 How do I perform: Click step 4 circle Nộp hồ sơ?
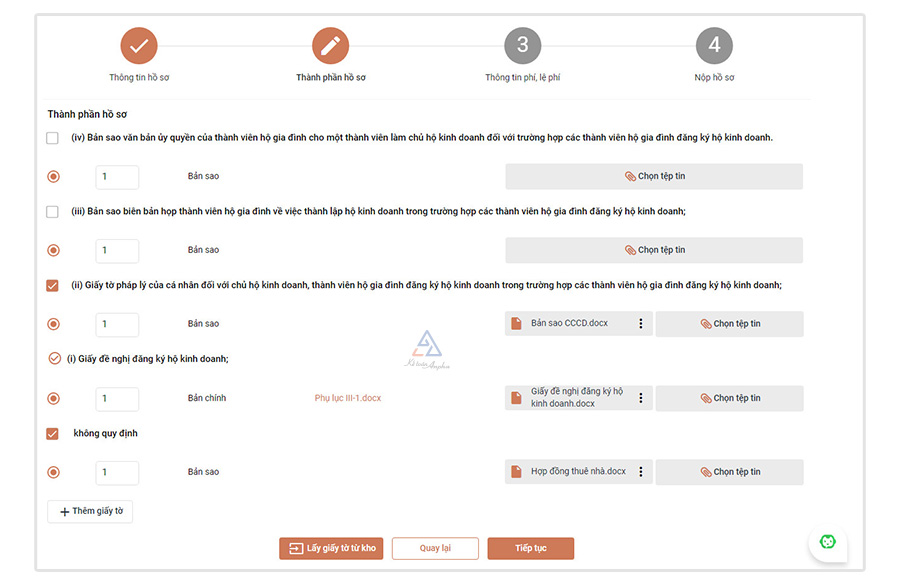714,46
